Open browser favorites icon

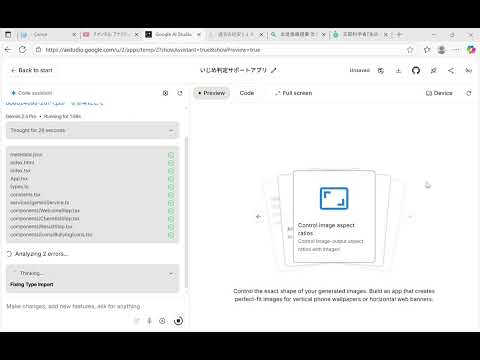(x=427, y=50)
